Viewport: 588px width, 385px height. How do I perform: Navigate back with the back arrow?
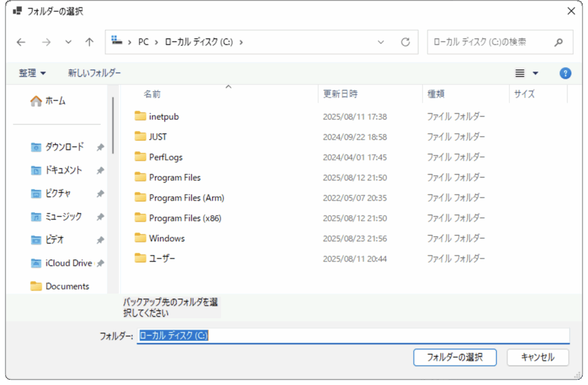pyautogui.click(x=21, y=42)
